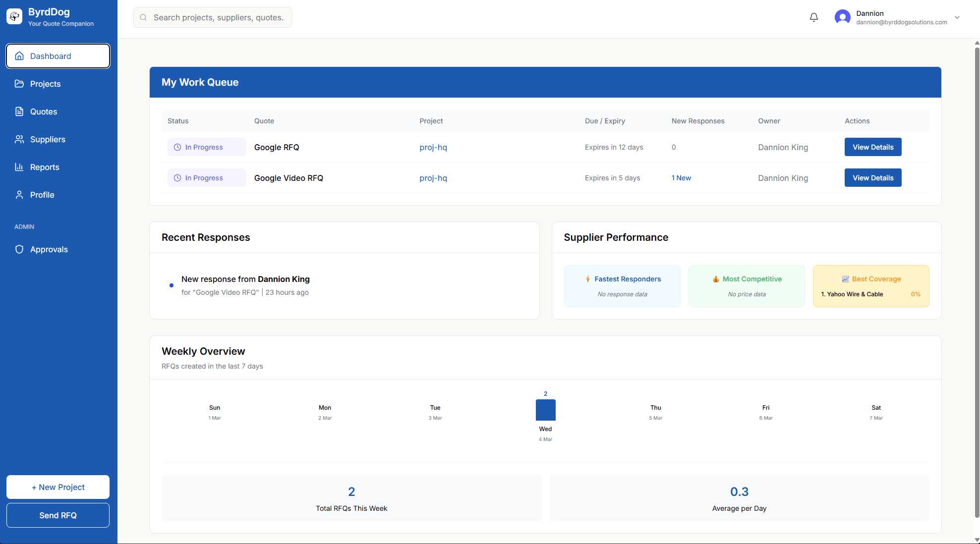View Details for Google Video RFQ
The image size is (980, 544).
click(872, 178)
